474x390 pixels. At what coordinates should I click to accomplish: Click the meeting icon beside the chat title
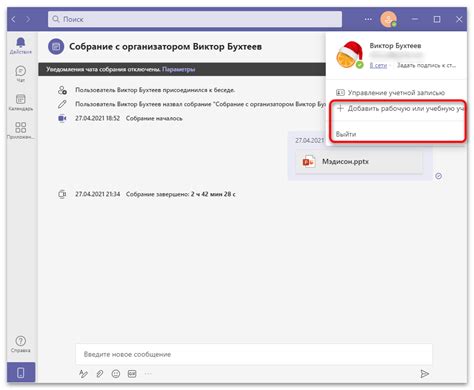(56, 47)
